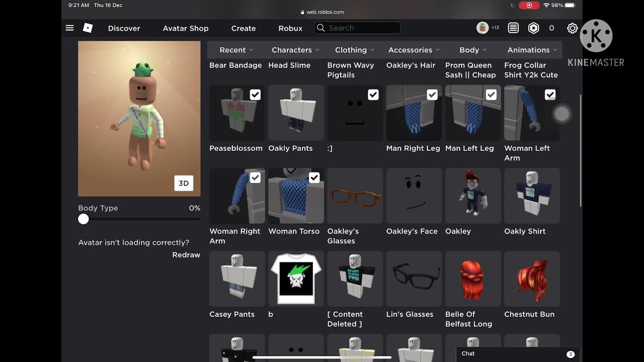The image size is (644, 362).
Task: Click the web.roblox.com address
Action: pos(325,12)
